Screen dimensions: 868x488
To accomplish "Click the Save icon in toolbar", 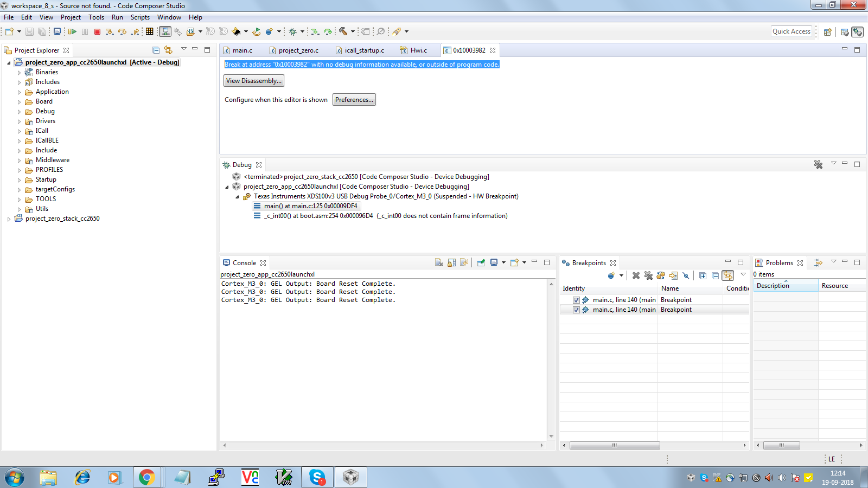I will click(29, 31).
